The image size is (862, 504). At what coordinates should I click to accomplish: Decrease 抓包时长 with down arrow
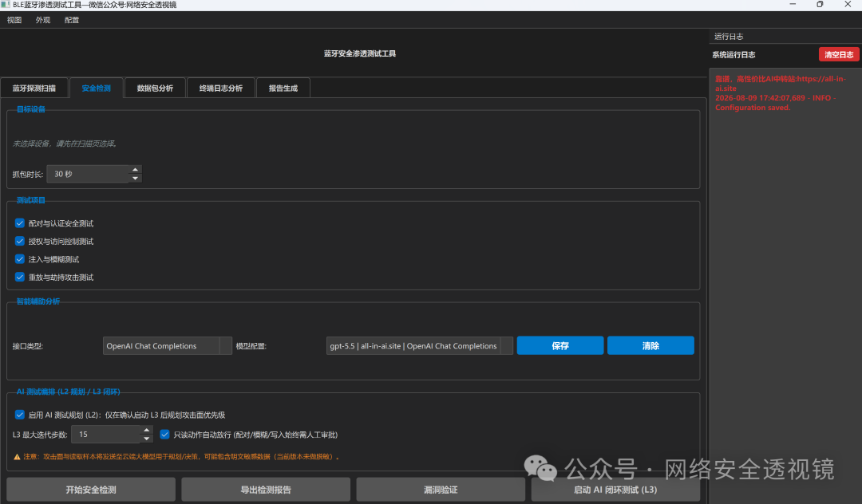(x=135, y=179)
